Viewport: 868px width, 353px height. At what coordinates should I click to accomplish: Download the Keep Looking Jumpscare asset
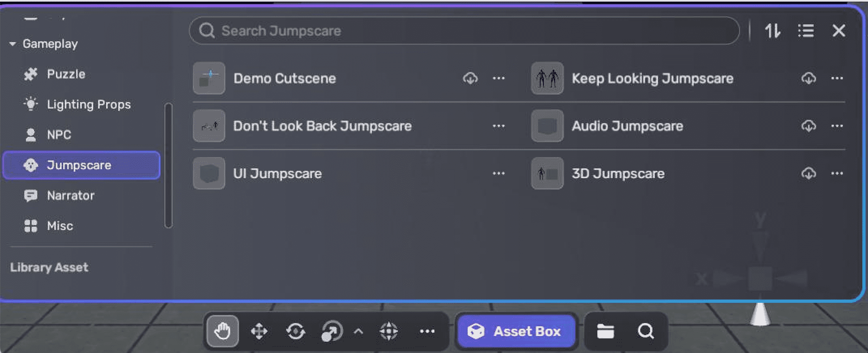click(x=808, y=78)
